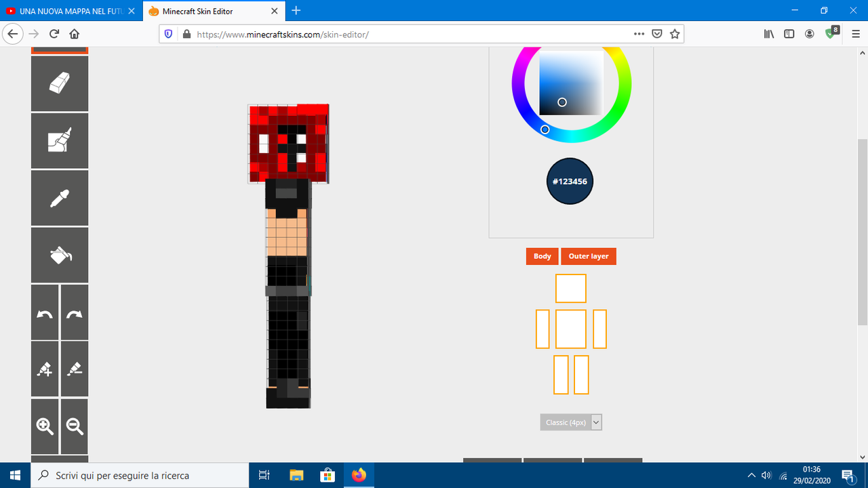868x488 pixels.
Task: Switch to the Body tab
Action: pos(542,256)
